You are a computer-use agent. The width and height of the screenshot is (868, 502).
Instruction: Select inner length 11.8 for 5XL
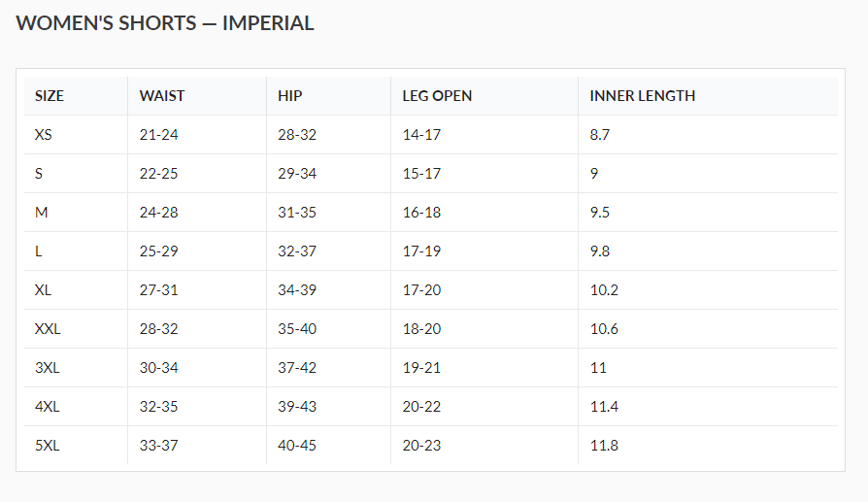604,446
